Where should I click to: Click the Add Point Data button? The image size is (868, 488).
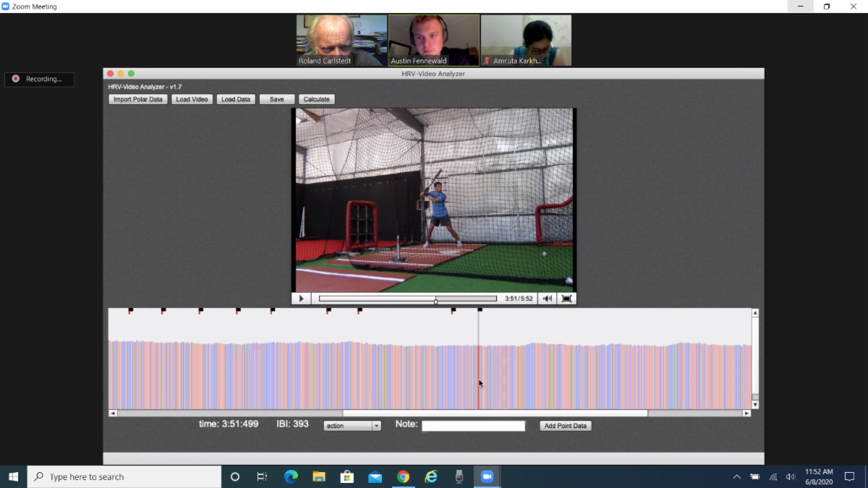566,426
